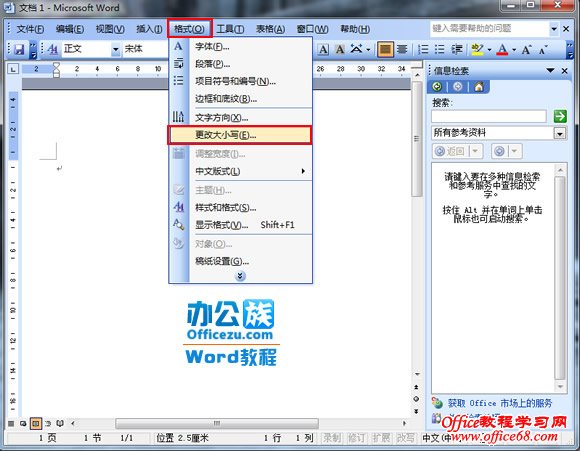This screenshot has height=451, width=580.
Task: Click the previous page double-arrow icon
Action: 416,387
